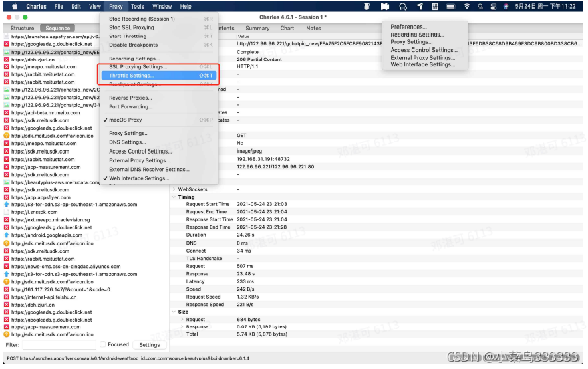Click the Total size value 5.74 KB (5,876 bytes)
The image size is (588, 369).
262,334
